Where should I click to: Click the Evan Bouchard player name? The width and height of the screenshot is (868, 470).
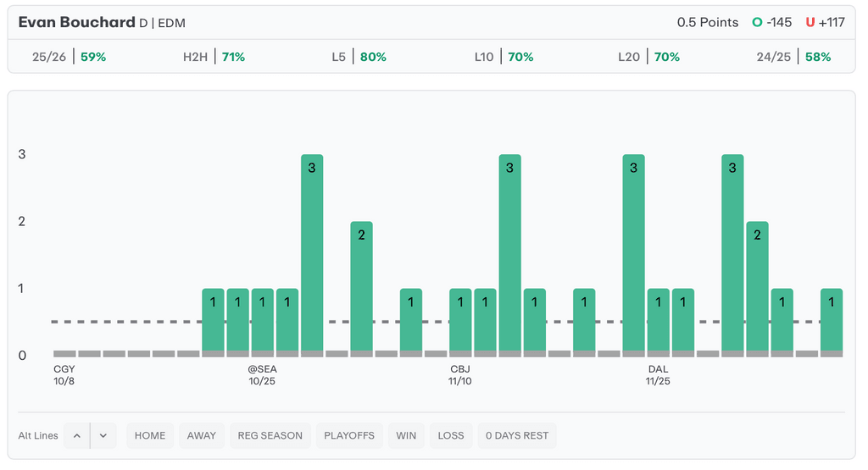[76, 23]
